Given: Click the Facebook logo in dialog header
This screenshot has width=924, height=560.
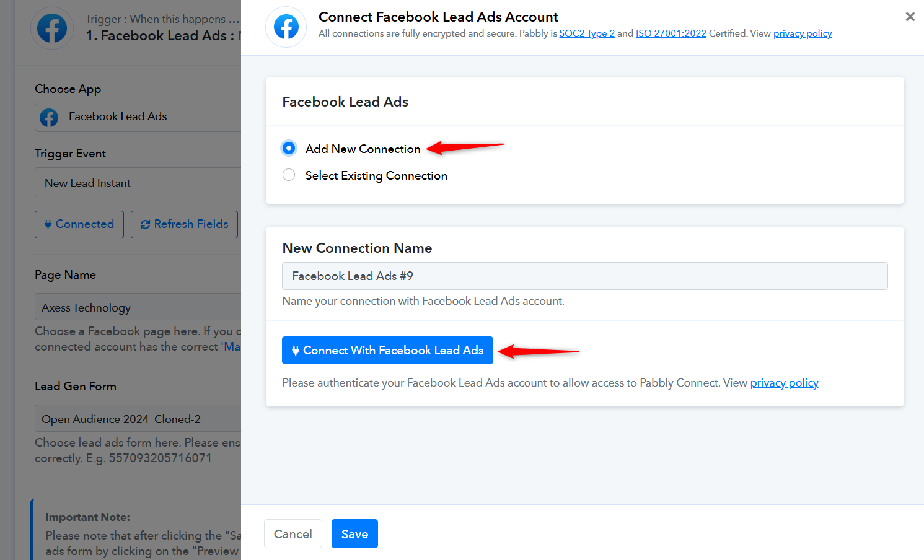Looking at the screenshot, I should click(286, 27).
